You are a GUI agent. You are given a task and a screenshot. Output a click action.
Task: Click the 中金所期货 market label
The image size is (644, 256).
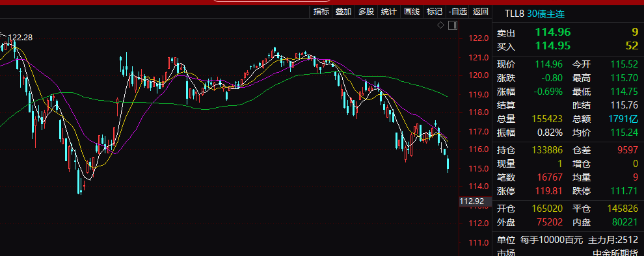(615, 253)
